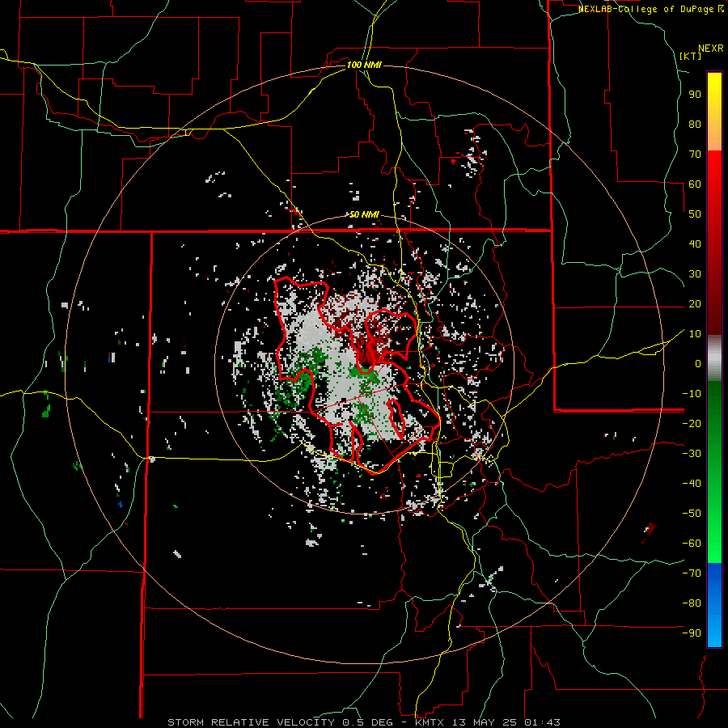The height and width of the screenshot is (728, 728).
Task: Click the NEXLAB-College of DuPage header text
Action: (x=650, y=9)
